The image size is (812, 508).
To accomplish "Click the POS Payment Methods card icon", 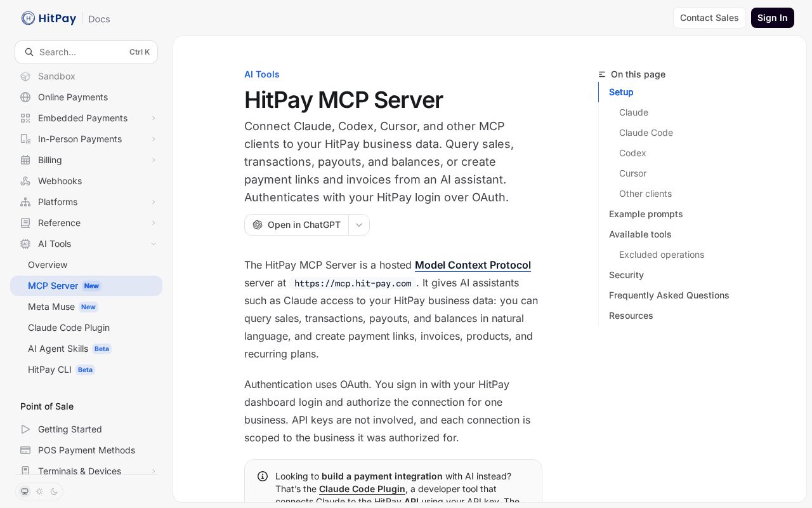I will click(x=25, y=450).
